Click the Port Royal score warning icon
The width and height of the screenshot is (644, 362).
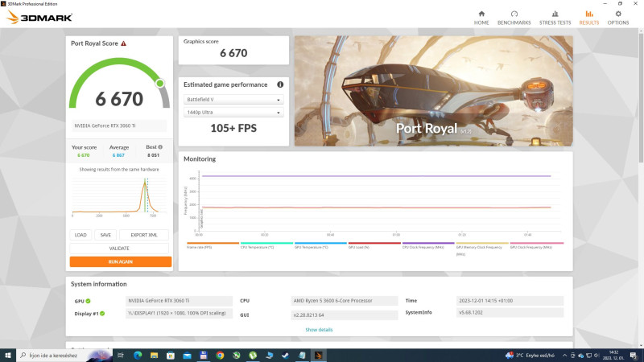[x=124, y=43]
